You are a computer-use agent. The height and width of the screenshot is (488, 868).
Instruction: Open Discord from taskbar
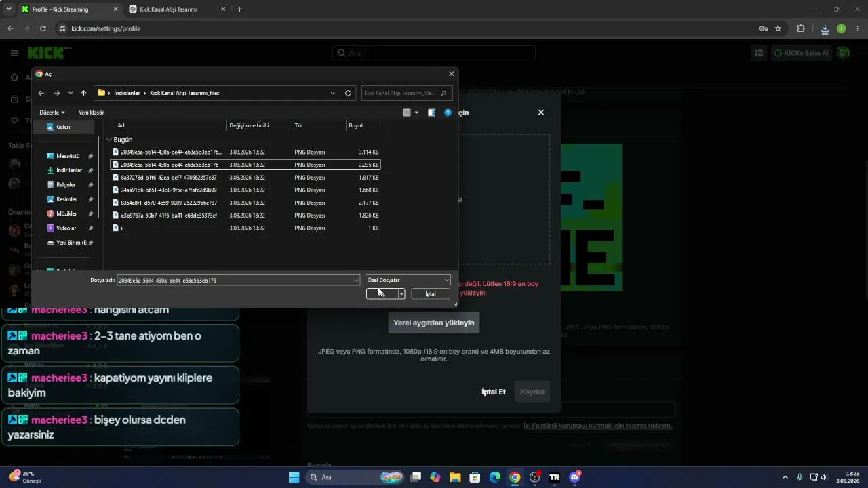pyautogui.click(x=575, y=477)
